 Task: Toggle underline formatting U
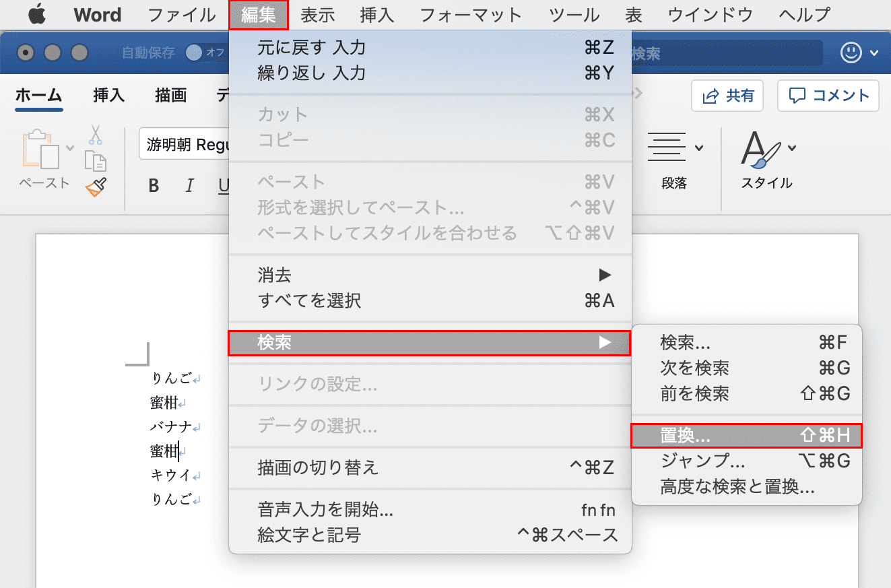pyautogui.click(x=224, y=185)
